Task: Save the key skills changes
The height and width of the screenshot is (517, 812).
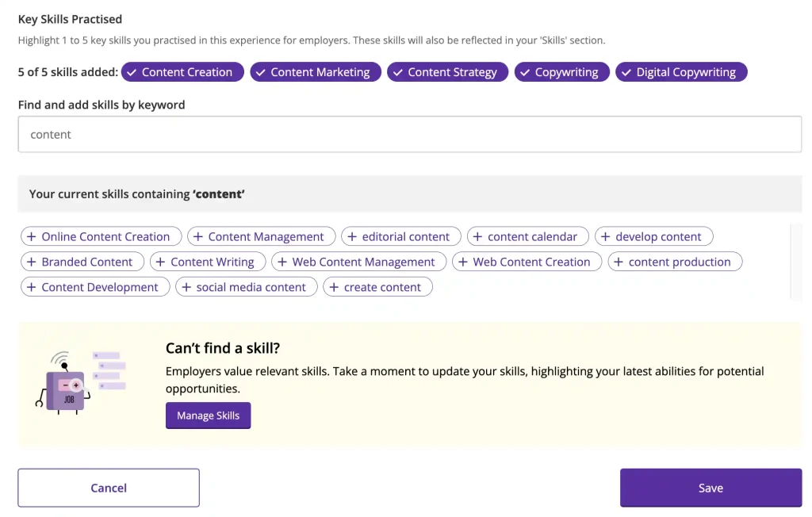Action: (710, 488)
